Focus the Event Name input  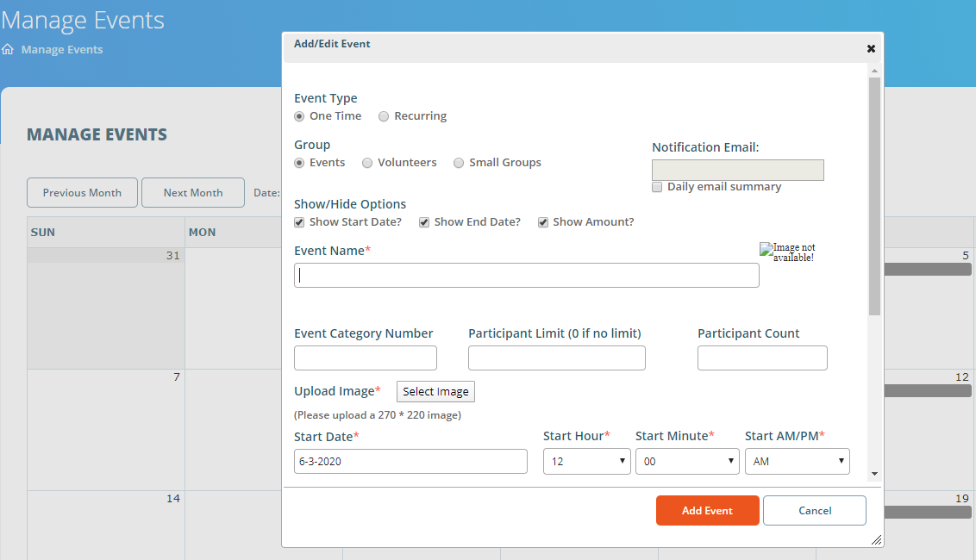(x=527, y=275)
